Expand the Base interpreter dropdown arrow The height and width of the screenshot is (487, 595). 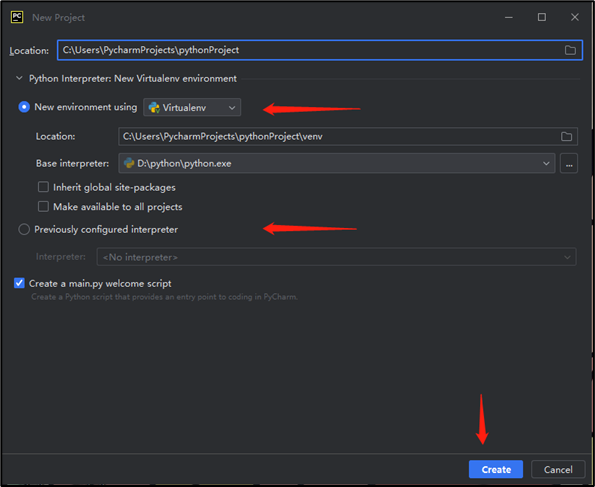pos(546,164)
